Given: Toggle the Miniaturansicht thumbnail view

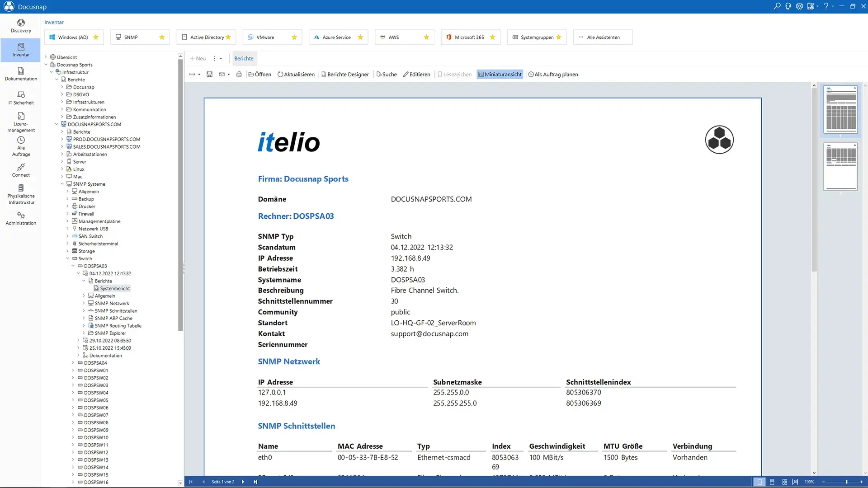Looking at the screenshot, I should click(500, 74).
